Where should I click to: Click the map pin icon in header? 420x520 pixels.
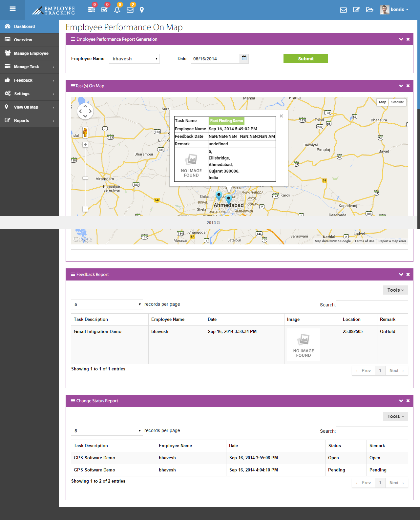click(142, 10)
